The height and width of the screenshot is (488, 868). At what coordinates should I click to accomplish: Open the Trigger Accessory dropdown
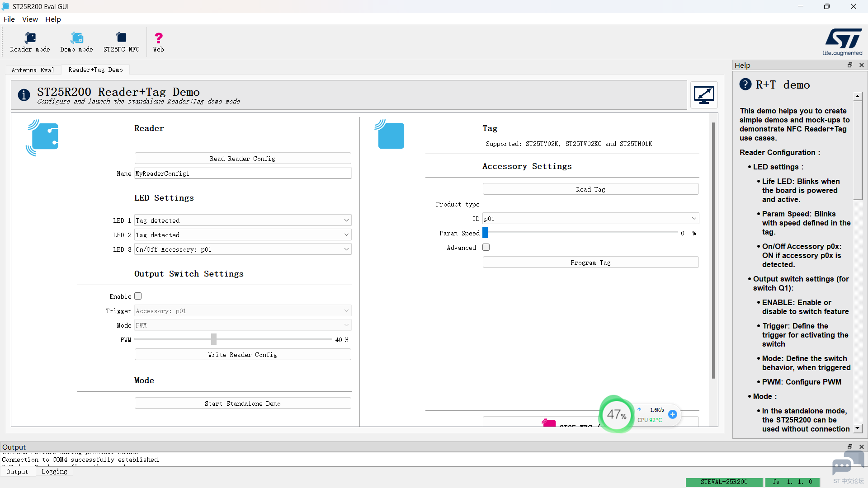243,310
